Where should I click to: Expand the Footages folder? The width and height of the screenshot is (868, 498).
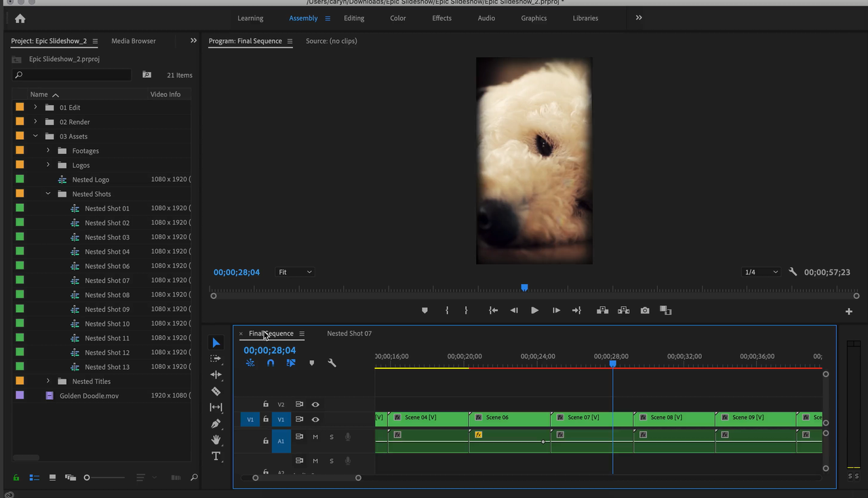pos(47,150)
